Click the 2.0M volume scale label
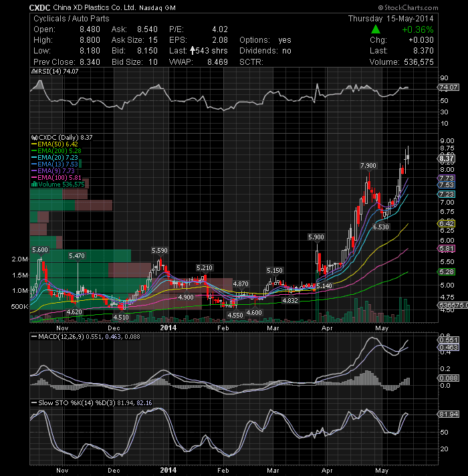Image resolution: width=468 pixels, height=476 pixels. [20, 259]
